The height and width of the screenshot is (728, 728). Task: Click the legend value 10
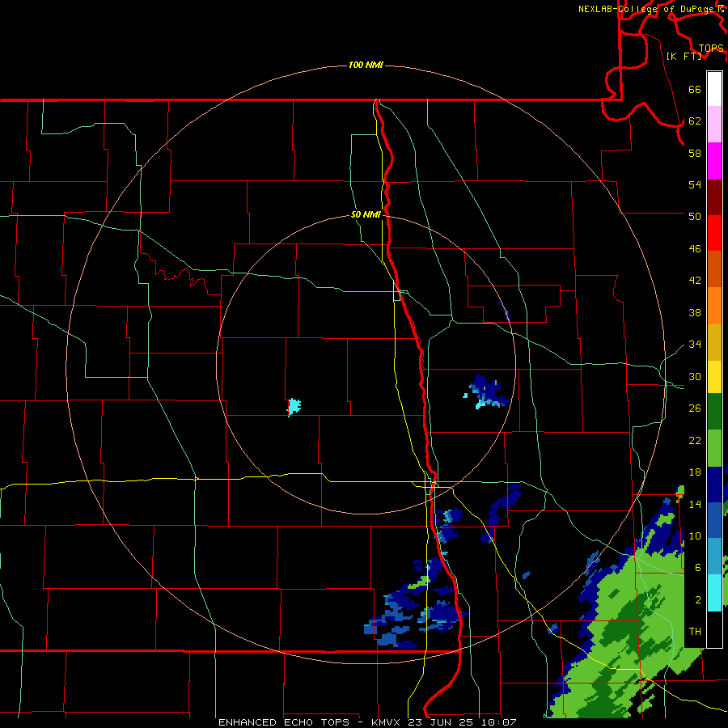tap(695, 535)
